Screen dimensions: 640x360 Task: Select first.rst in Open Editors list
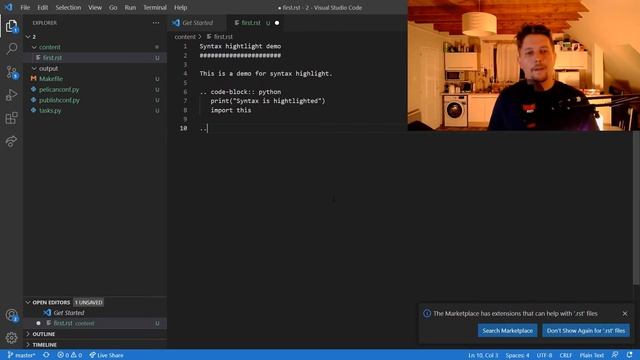[95, 323]
